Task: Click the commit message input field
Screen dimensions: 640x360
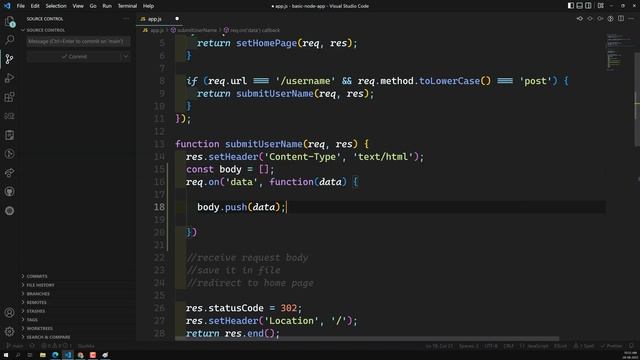Action: pos(78,41)
